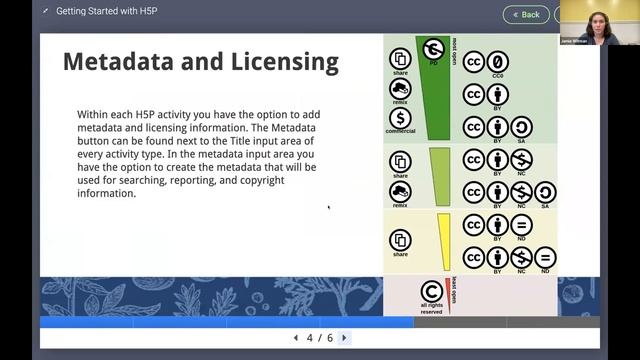Click the NC icon in CC BY NC row

(x=521, y=160)
